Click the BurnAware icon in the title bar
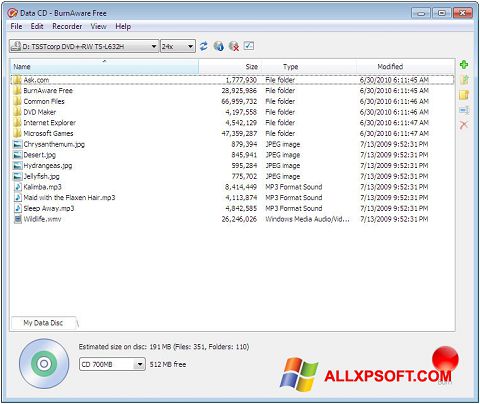This screenshot has width=480, height=404. [12, 13]
